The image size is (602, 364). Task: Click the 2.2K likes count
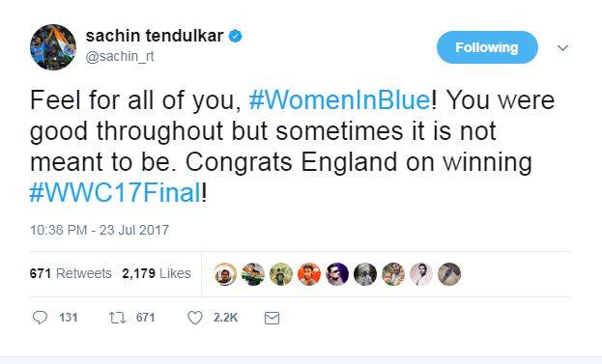tap(226, 318)
